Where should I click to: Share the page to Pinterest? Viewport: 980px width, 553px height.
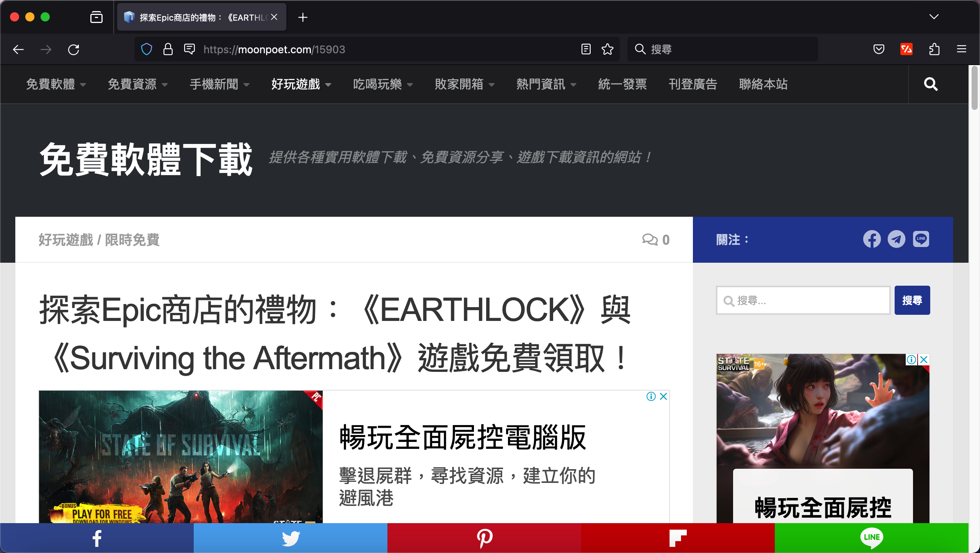coord(484,538)
